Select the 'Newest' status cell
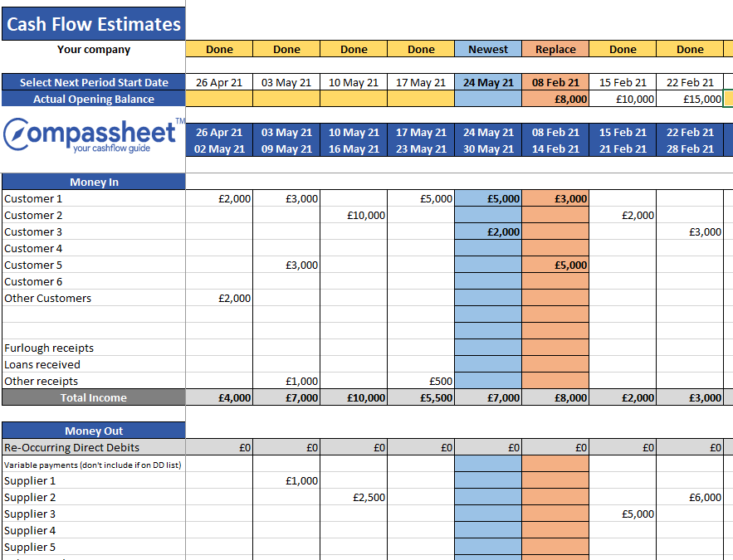733x560 pixels. pos(487,49)
